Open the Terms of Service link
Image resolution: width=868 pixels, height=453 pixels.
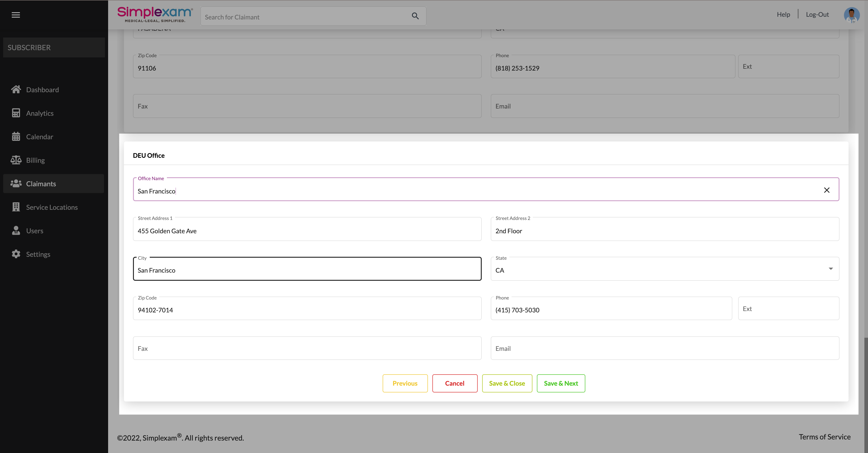pyautogui.click(x=824, y=437)
